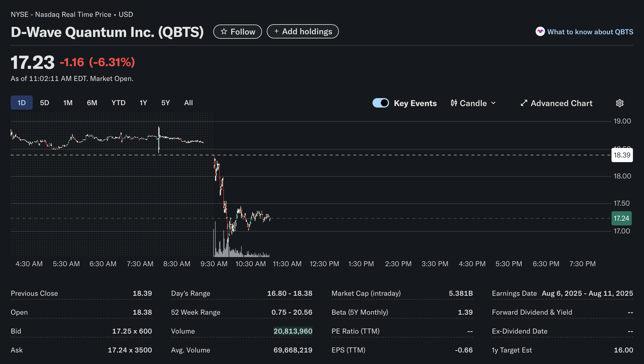Select the YTD time range tab
The width and height of the screenshot is (644, 364).
[118, 103]
